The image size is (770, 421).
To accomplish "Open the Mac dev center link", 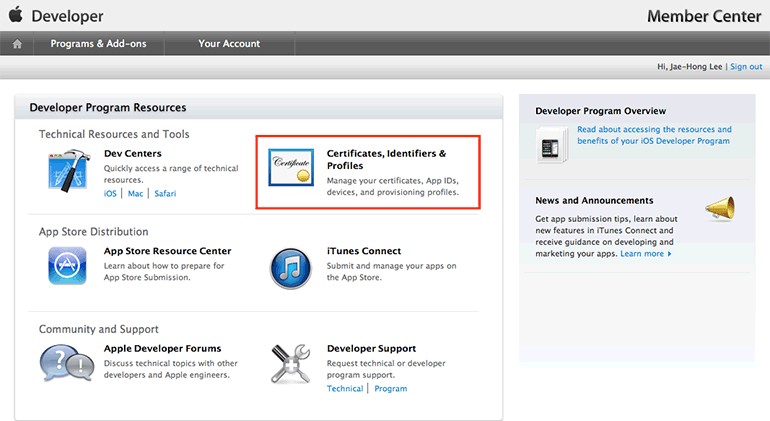I will (135, 193).
